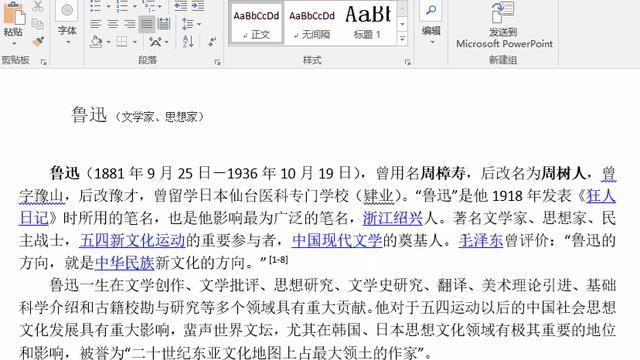This screenshot has width=640, height=360.
Task: Toggle Align Left paragraph alignment
Action: 96,24
